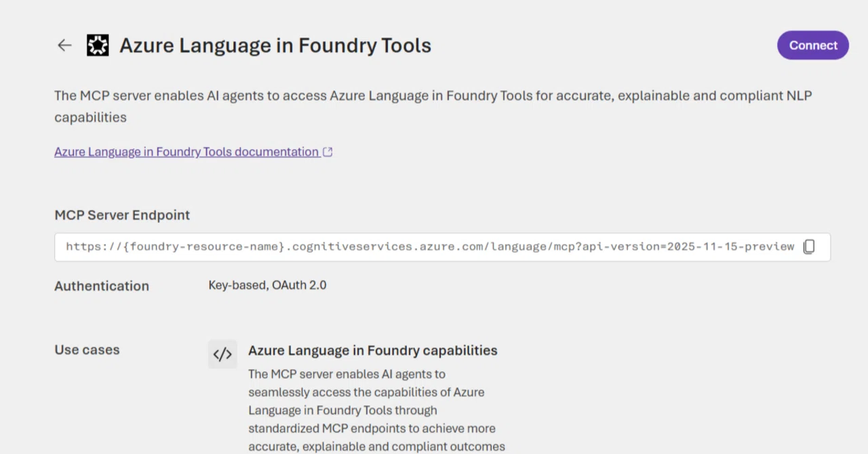
Task: Go back using the left arrow
Action: click(64, 45)
